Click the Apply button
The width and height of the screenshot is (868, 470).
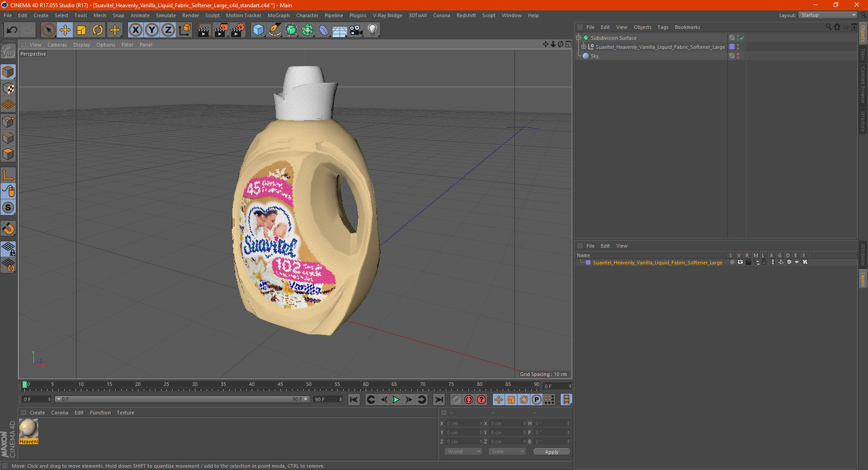click(552, 452)
